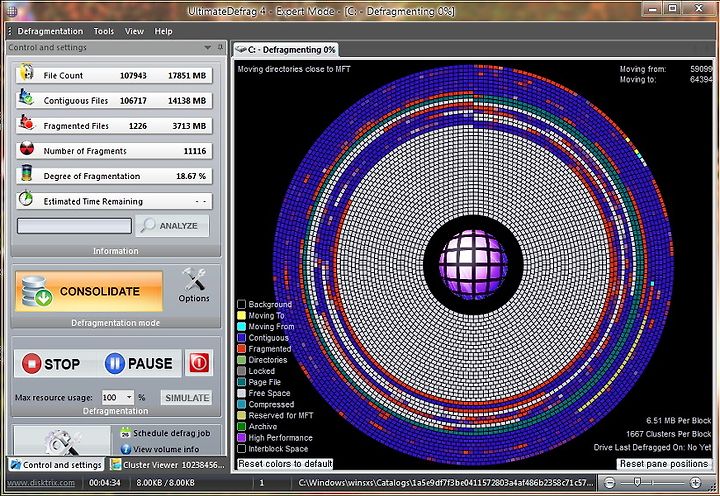This screenshot has width=720, height=496.
Task: Open the Tools menu
Action: coord(104,31)
